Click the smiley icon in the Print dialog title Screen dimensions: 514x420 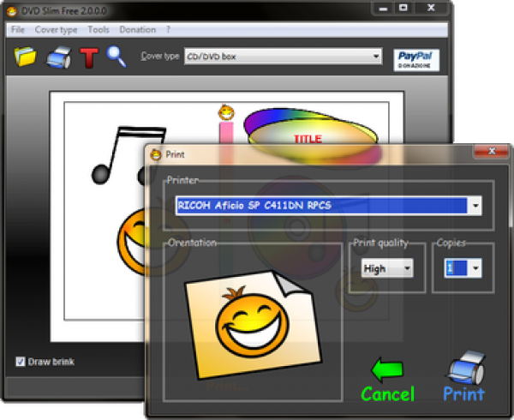tap(156, 154)
